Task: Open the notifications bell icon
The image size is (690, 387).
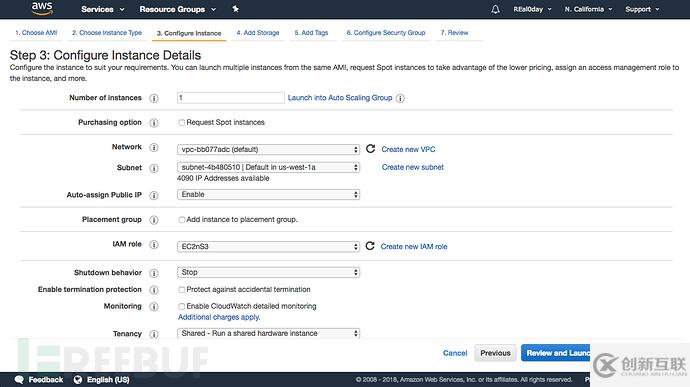Action: pos(495,9)
